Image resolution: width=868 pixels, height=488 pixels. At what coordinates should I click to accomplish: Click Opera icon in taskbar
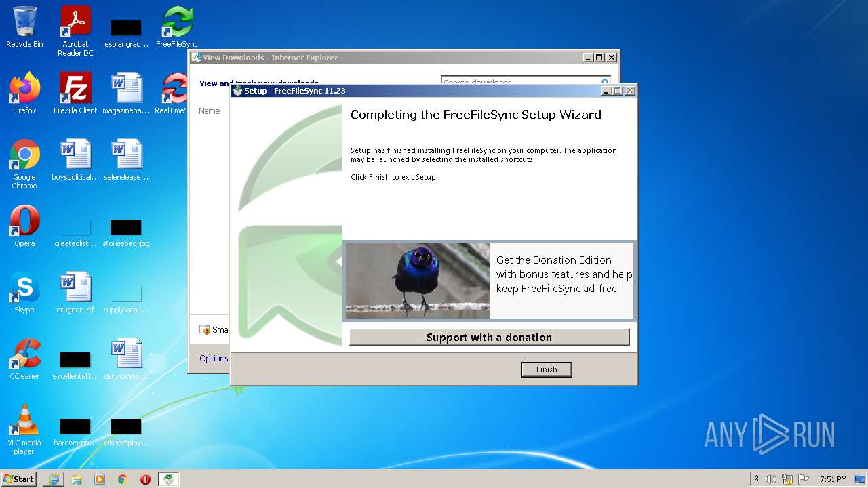pos(146,479)
